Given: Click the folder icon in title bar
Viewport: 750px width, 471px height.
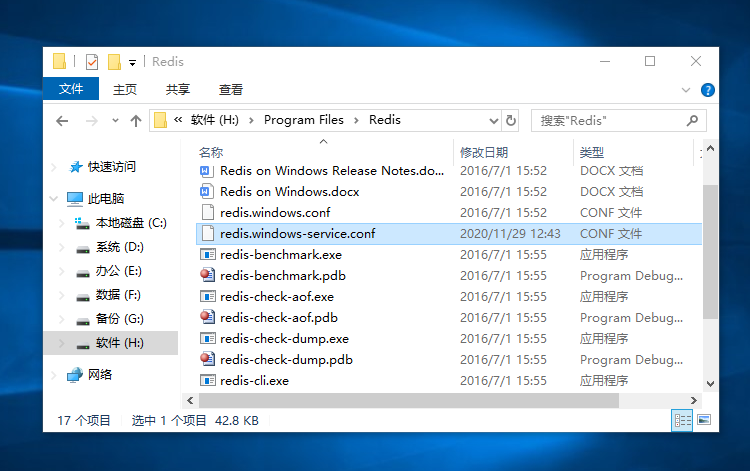Looking at the screenshot, I should (59, 62).
